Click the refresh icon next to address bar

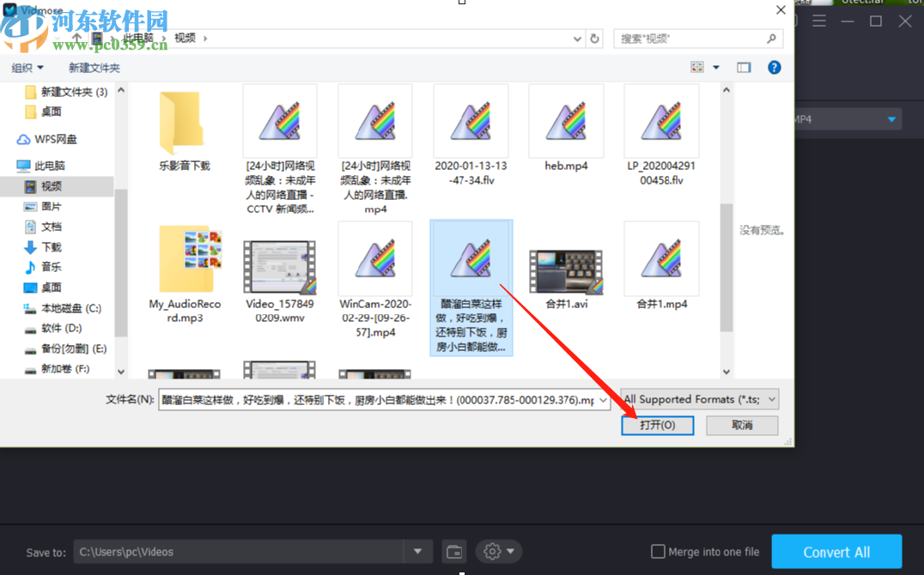595,39
